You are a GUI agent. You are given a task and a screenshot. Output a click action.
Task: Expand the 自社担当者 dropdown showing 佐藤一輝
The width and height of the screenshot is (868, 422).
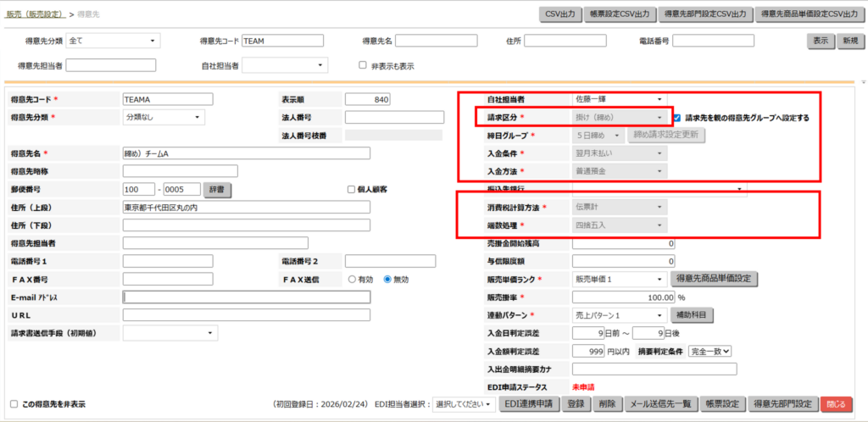(620, 100)
